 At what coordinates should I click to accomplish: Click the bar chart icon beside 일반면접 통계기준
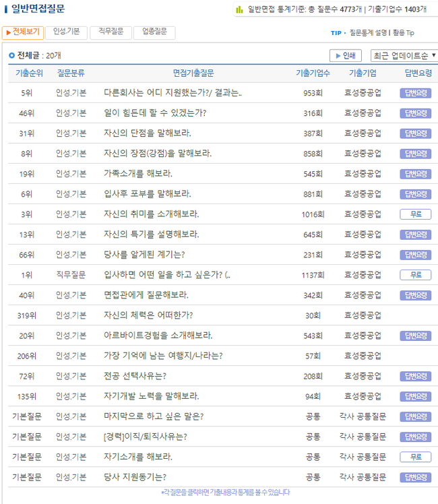pyautogui.click(x=239, y=9)
